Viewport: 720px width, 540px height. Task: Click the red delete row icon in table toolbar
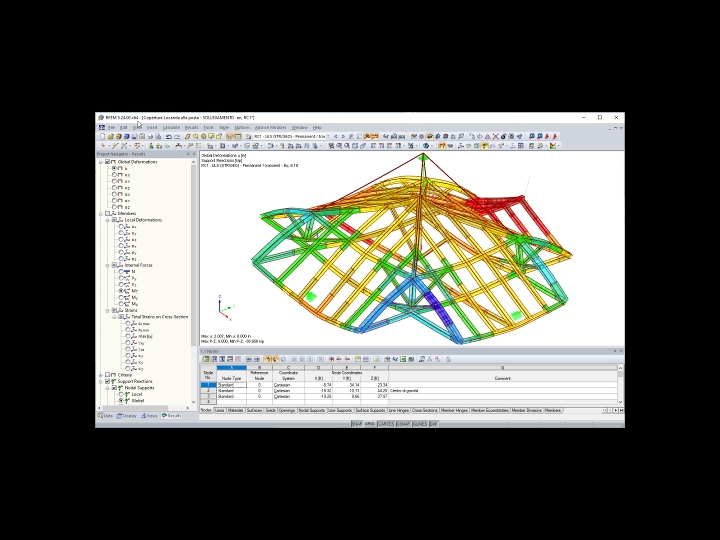coord(331,359)
